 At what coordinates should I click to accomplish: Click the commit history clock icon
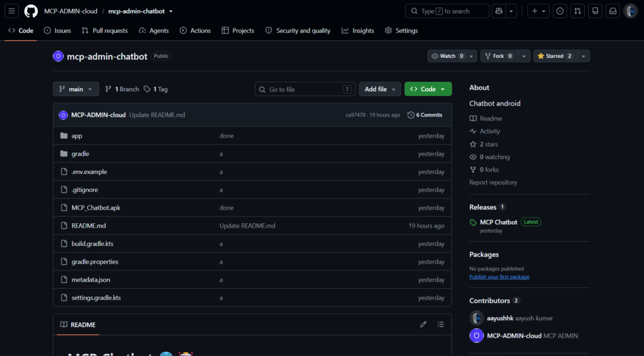pos(411,115)
